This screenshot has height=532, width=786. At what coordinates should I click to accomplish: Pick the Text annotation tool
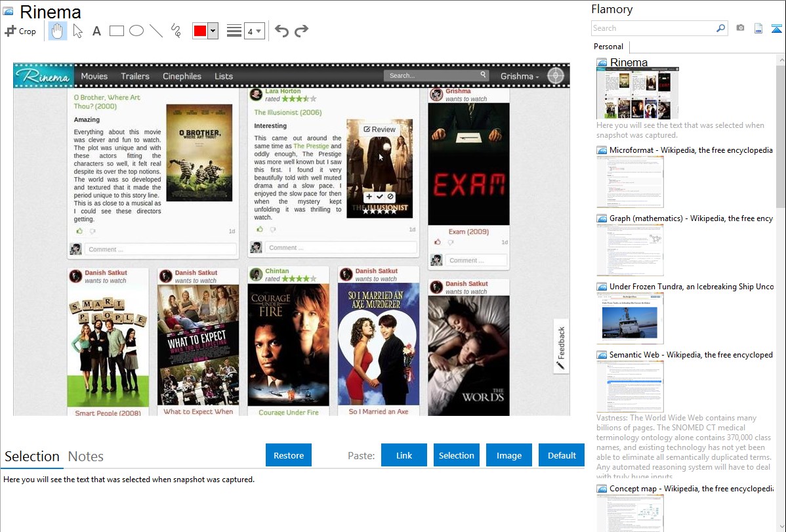(96, 31)
